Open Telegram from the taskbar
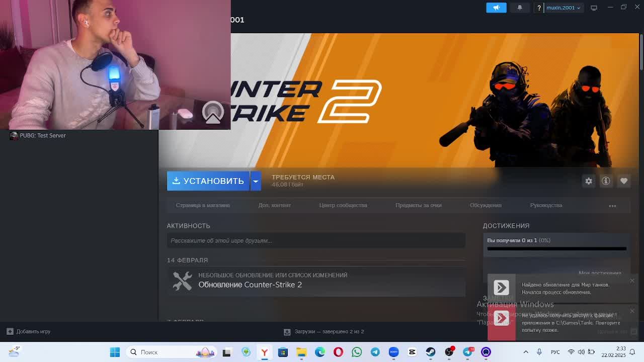The image size is (644, 362). coord(375,352)
